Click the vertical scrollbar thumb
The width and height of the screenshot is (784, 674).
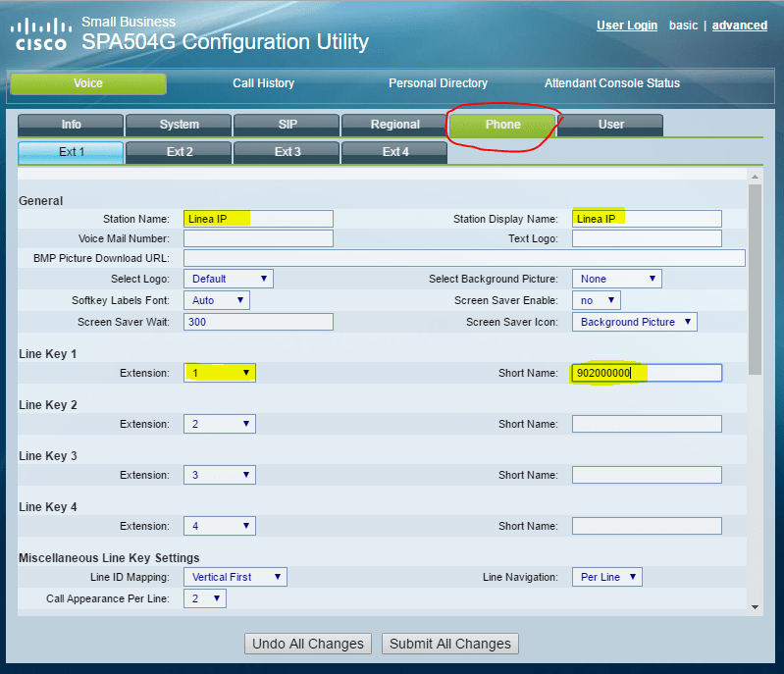[x=755, y=280]
